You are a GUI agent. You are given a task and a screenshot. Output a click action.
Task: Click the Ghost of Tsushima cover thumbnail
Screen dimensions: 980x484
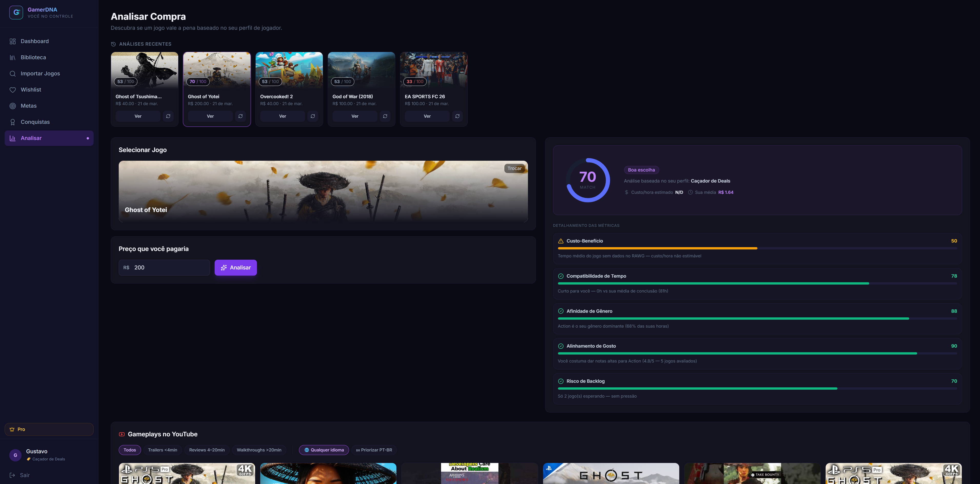point(145,70)
